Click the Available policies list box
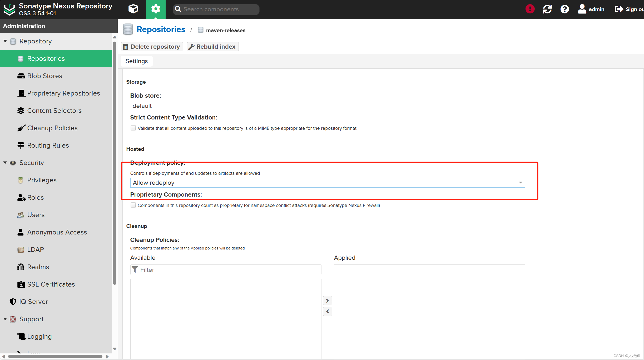 tap(226, 319)
